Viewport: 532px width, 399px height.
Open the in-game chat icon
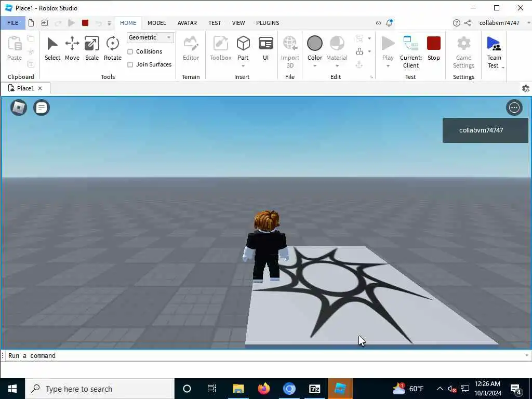(42, 108)
